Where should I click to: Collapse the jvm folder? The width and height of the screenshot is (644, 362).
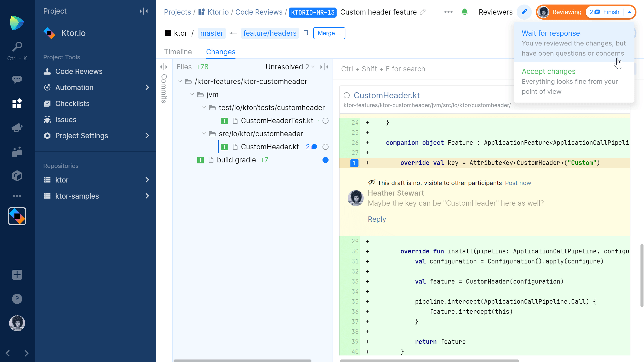click(192, 94)
